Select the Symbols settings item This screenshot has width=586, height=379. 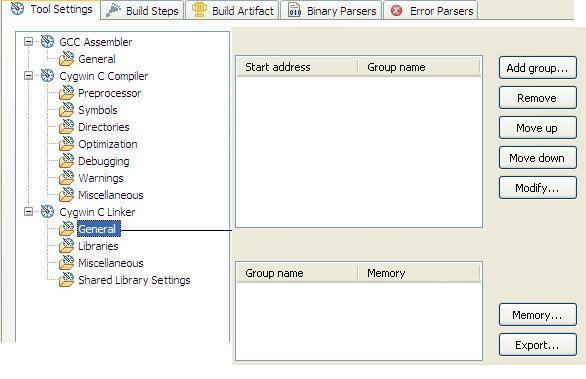(98, 110)
